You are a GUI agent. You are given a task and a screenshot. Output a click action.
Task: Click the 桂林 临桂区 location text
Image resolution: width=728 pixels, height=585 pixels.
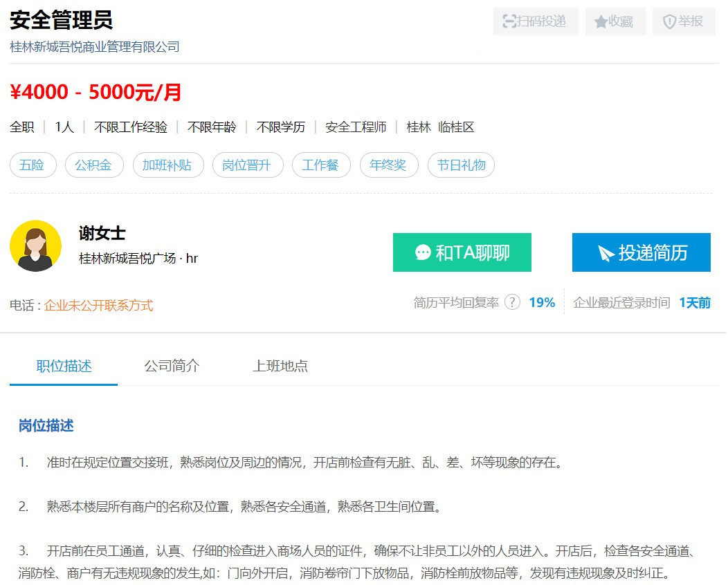click(440, 127)
